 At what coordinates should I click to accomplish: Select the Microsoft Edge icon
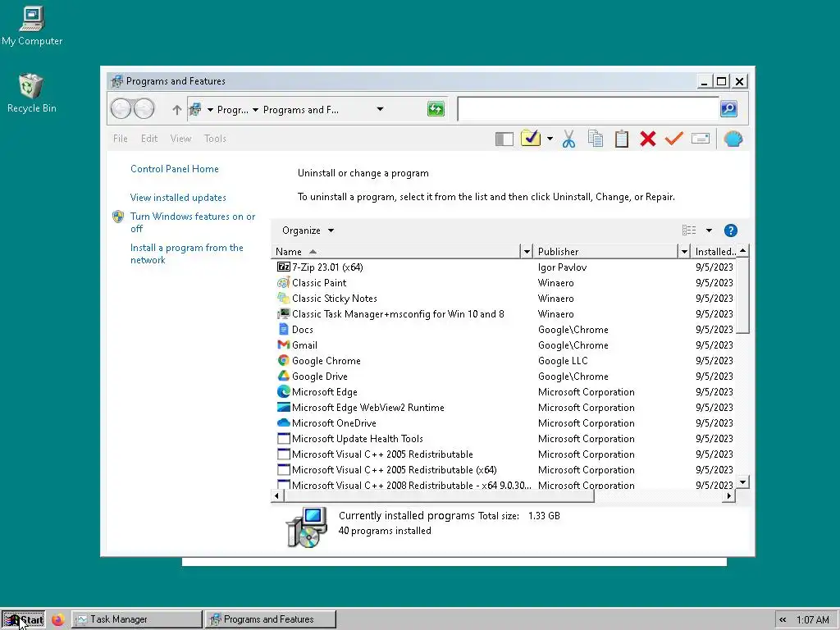tap(283, 391)
